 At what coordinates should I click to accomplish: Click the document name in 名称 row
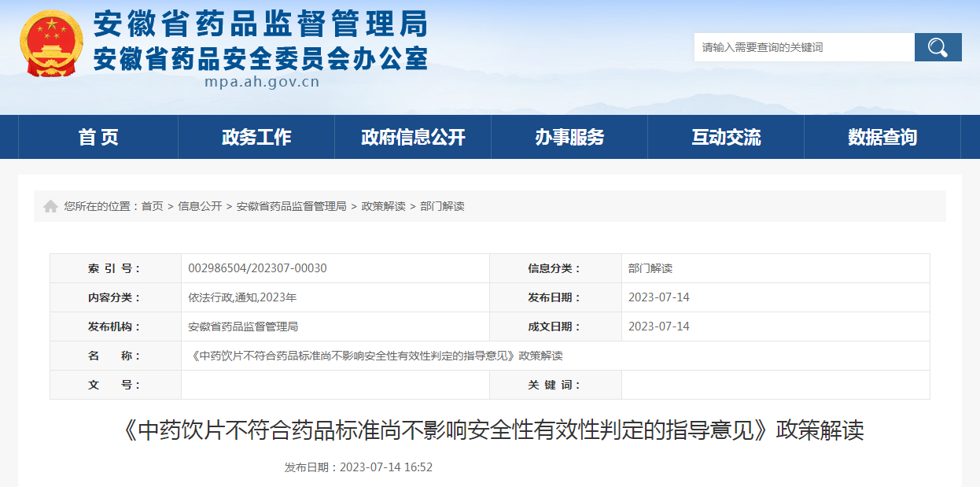(x=376, y=356)
